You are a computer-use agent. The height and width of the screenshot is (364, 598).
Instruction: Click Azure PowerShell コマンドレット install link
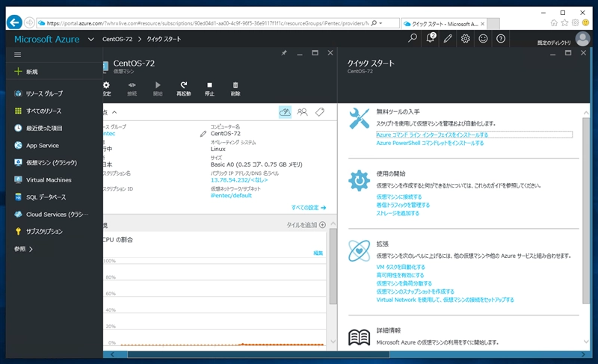coord(431,143)
